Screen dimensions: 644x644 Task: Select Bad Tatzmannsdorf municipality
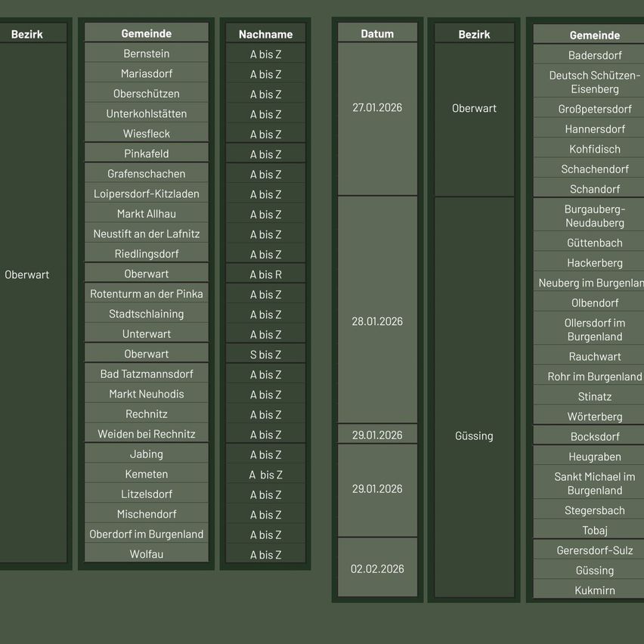click(x=146, y=373)
